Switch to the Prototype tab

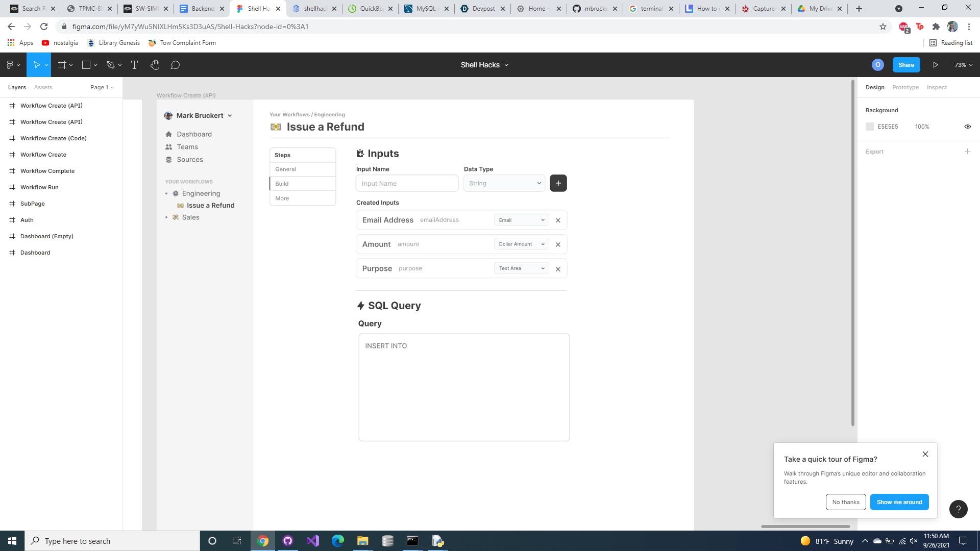[905, 87]
